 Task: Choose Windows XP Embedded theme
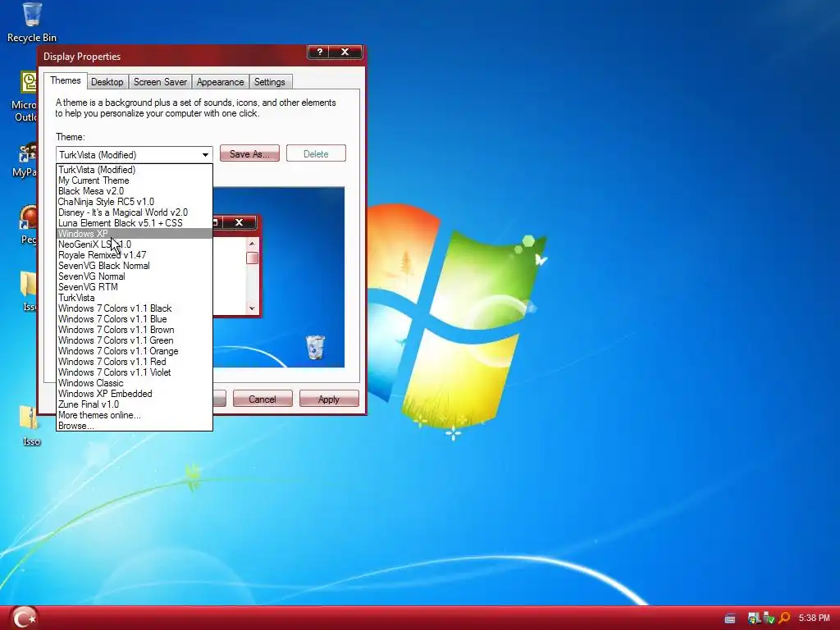click(135, 394)
